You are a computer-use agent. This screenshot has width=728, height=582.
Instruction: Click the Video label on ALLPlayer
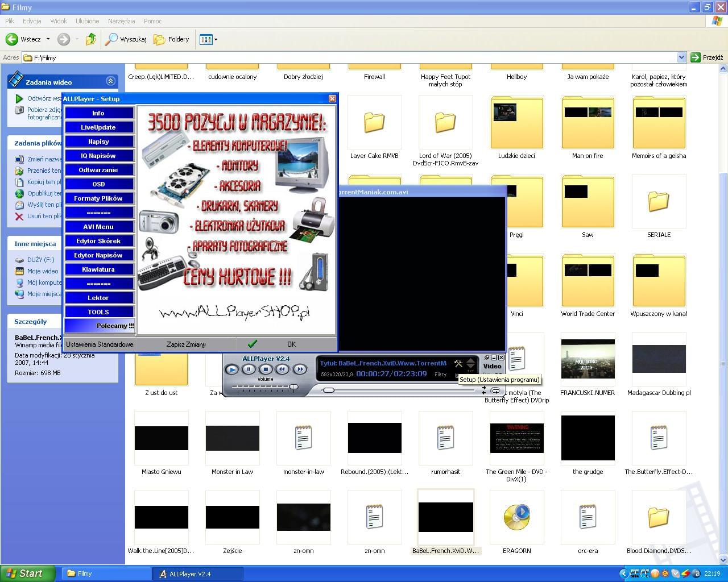(x=492, y=366)
